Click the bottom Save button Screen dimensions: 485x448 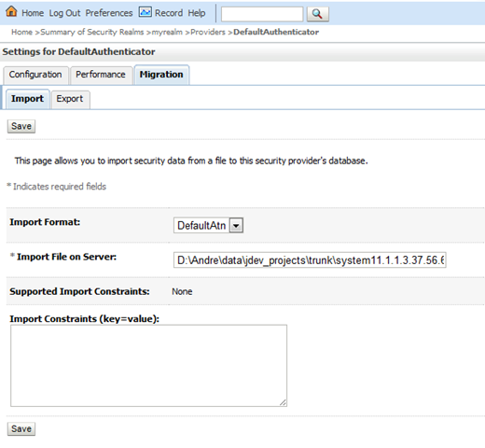point(21,429)
